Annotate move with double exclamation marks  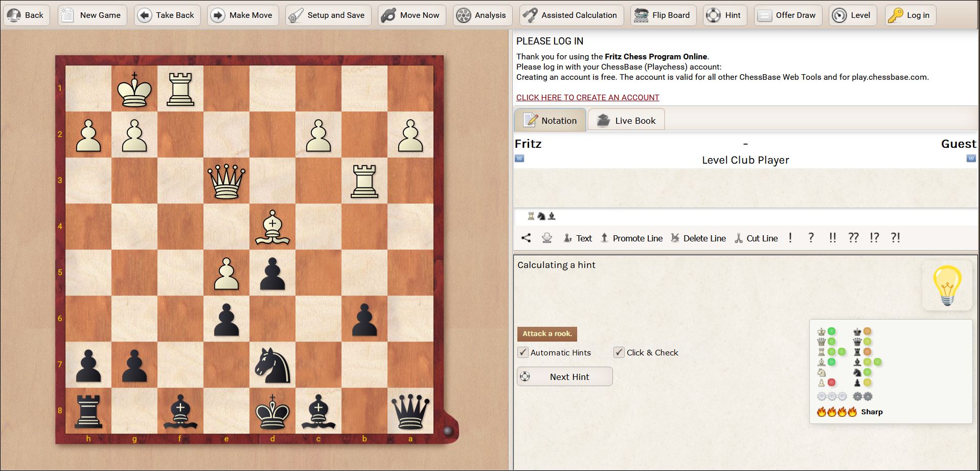point(832,237)
